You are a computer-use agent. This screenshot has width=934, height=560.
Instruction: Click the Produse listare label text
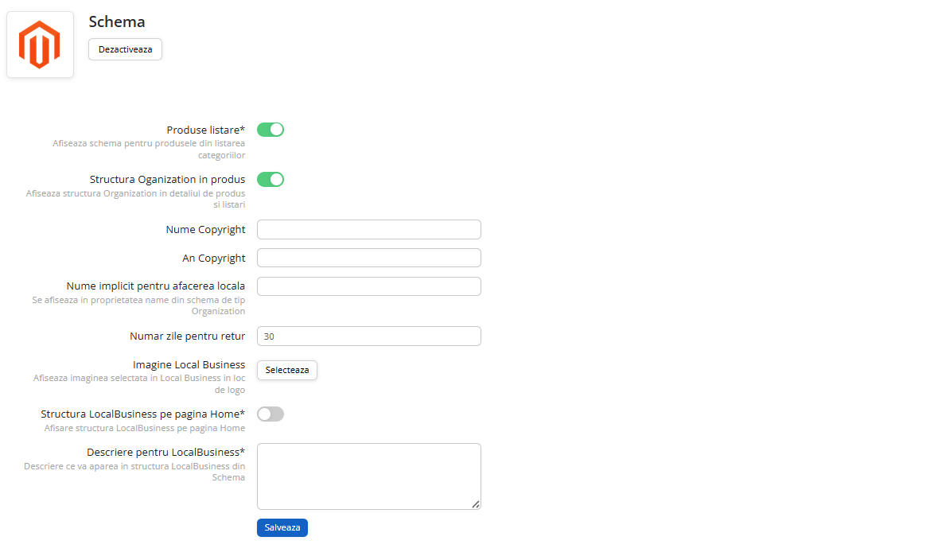click(205, 130)
